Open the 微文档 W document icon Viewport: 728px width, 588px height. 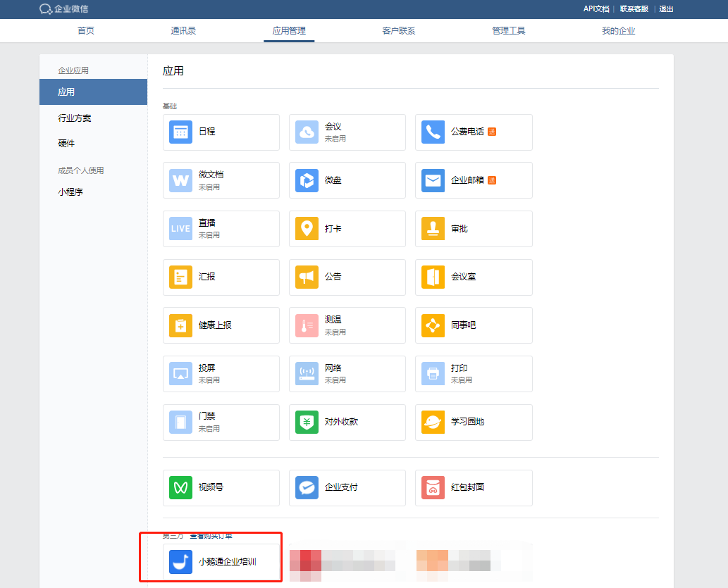pos(180,180)
